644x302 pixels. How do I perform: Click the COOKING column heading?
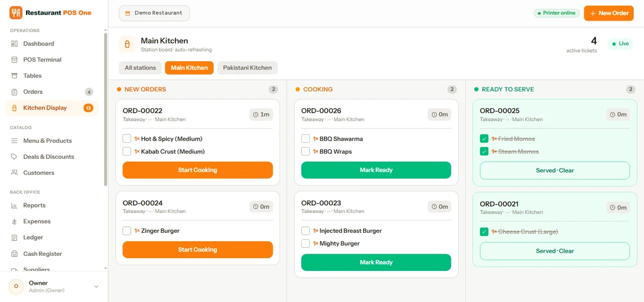coord(318,90)
